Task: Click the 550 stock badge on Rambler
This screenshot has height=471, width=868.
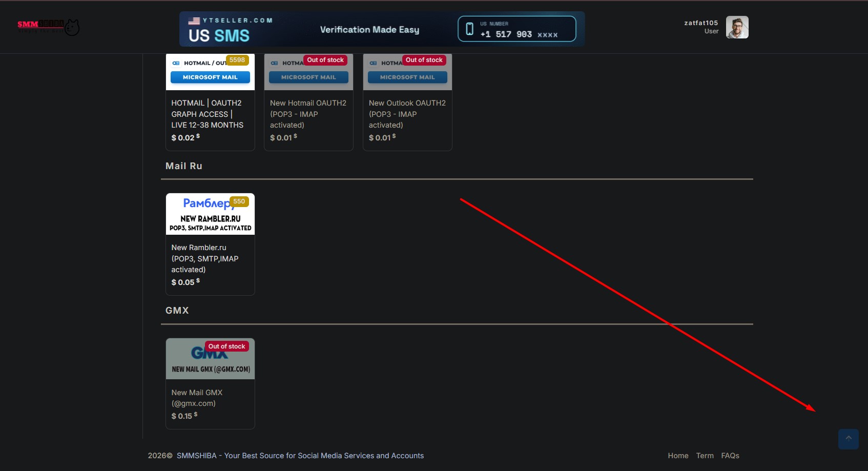Action: pyautogui.click(x=239, y=201)
